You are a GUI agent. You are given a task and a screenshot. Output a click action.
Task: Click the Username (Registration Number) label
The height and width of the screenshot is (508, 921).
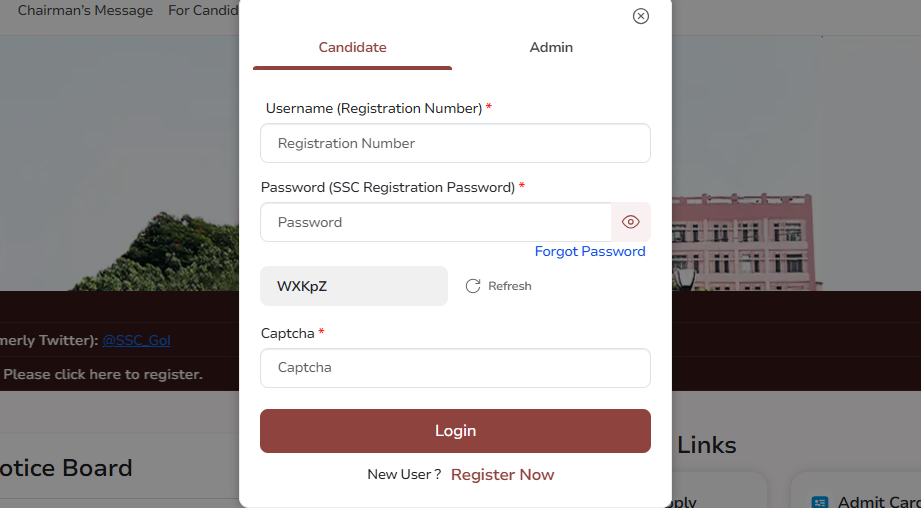[373, 108]
